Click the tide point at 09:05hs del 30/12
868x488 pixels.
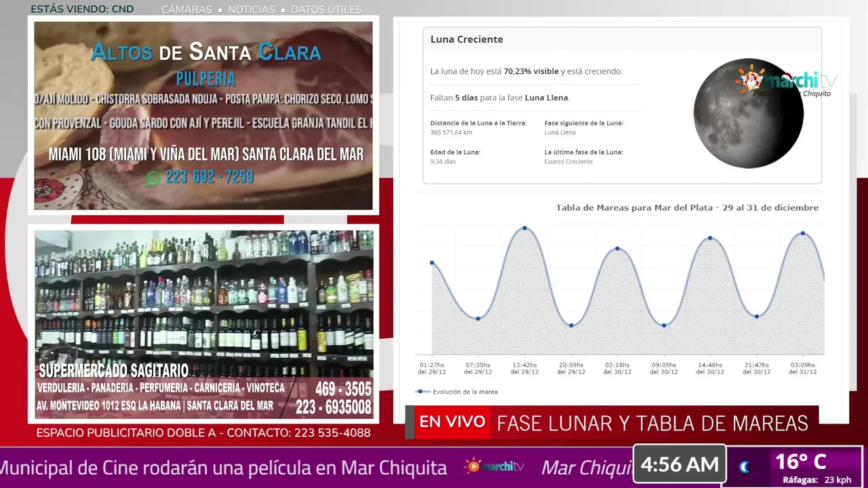tap(664, 325)
